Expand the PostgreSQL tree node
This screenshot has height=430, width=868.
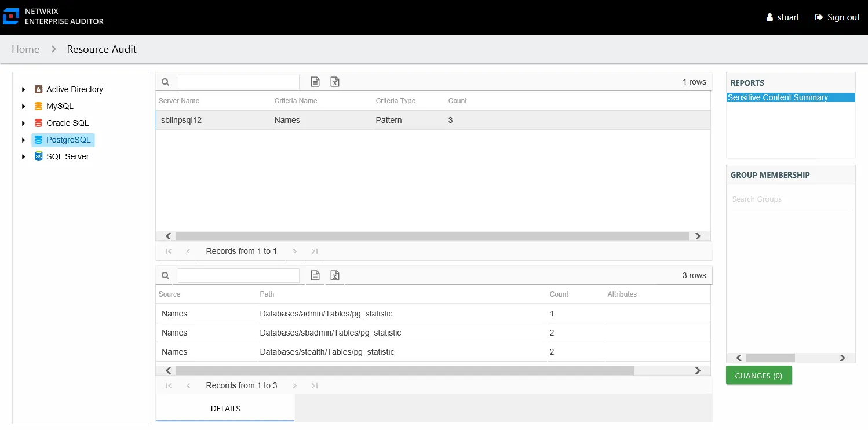point(23,140)
